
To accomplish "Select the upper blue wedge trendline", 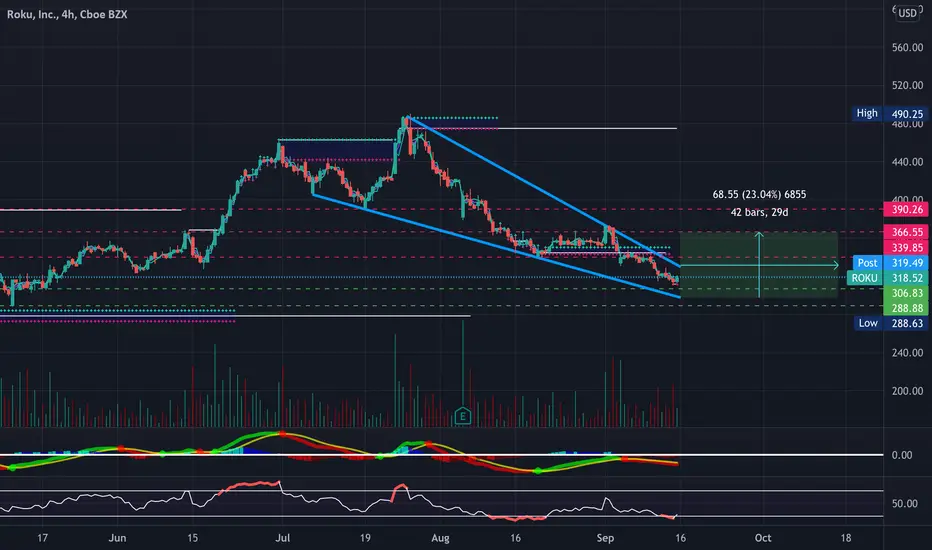I will 544,192.
